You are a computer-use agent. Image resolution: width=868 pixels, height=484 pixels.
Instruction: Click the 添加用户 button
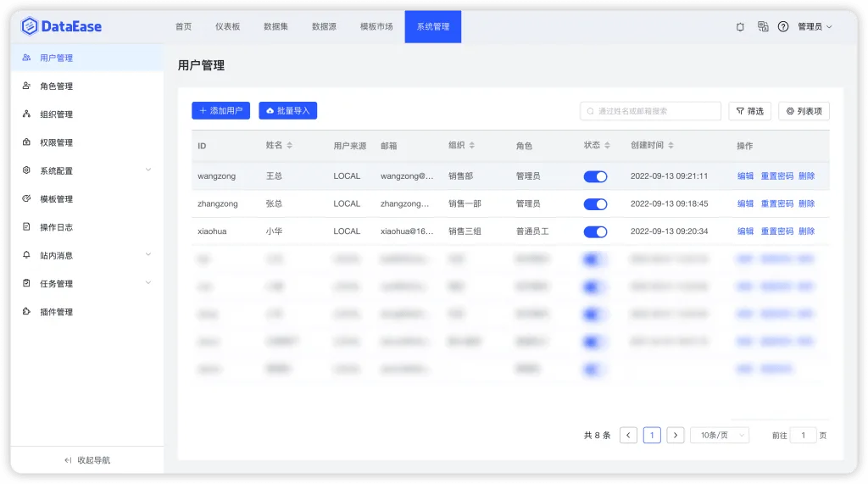(x=221, y=111)
